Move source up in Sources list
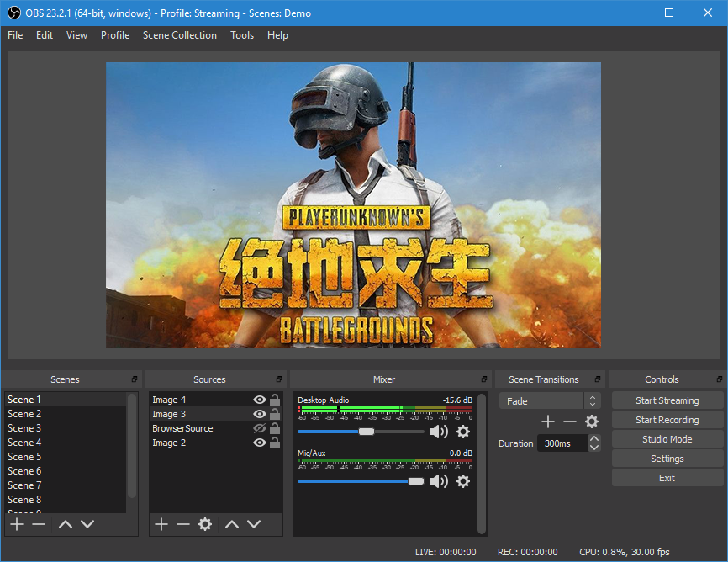Viewport: 728px width, 562px height. pyautogui.click(x=232, y=524)
